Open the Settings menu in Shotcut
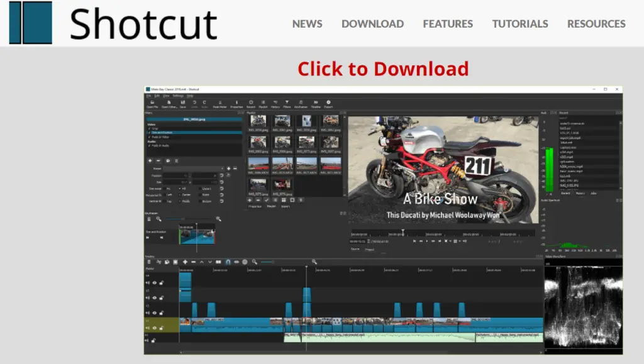 tap(178, 96)
